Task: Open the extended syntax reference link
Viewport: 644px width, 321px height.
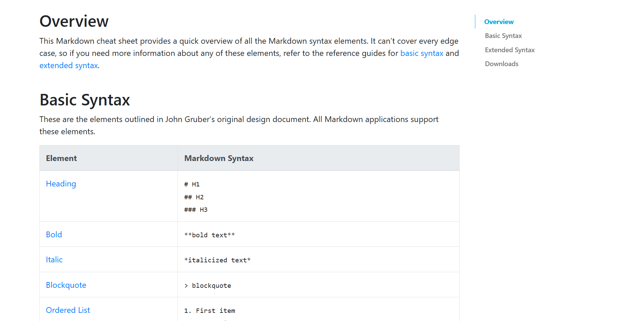Action: click(69, 65)
